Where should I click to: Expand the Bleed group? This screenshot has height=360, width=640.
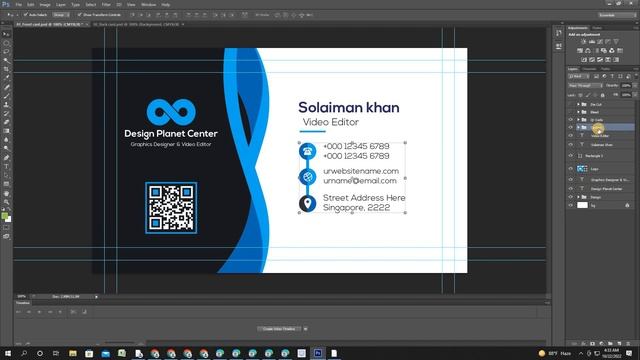(578, 112)
